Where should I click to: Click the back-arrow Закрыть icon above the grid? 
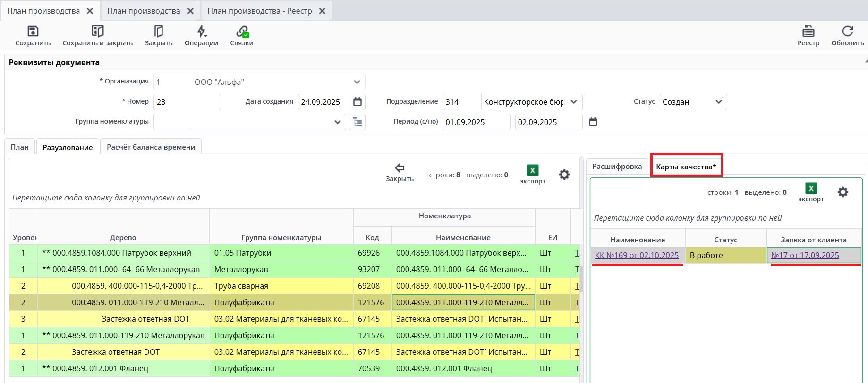click(x=400, y=168)
